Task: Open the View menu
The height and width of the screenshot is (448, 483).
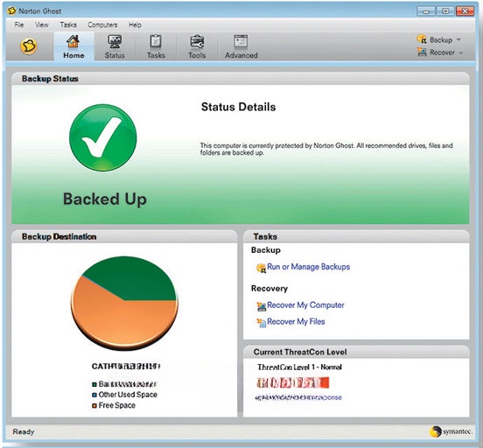Action: pyautogui.click(x=42, y=24)
